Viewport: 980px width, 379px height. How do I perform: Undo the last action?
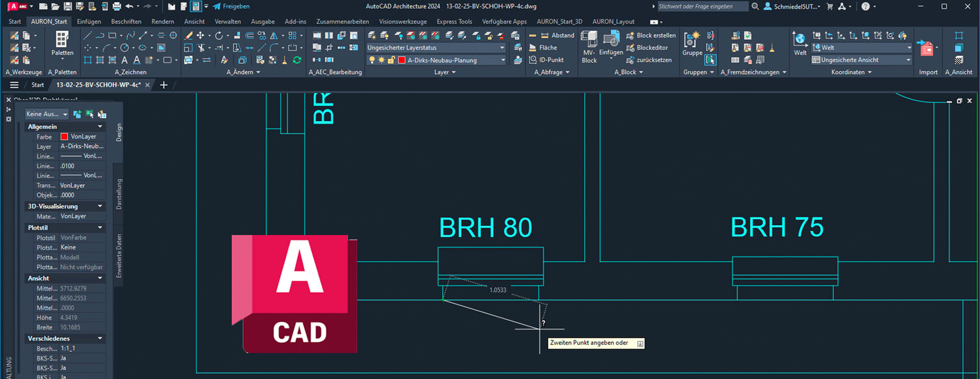coord(129,6)
